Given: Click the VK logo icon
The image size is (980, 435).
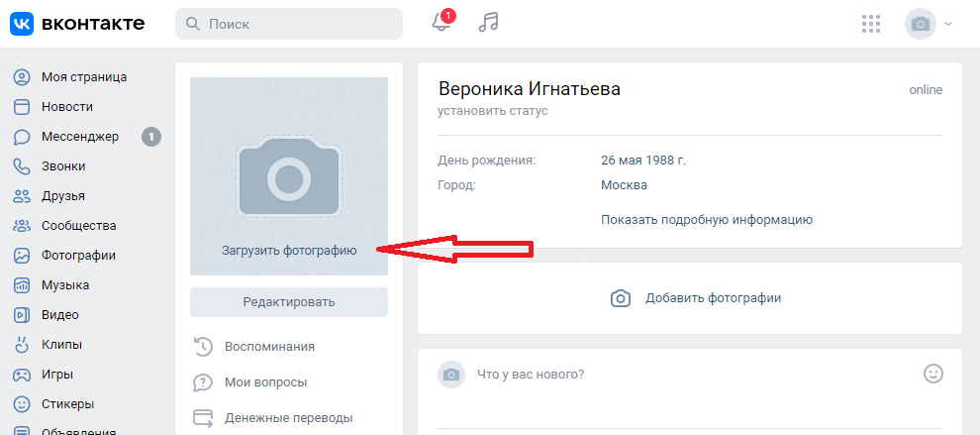Looking at the screenshot, I should pos(22,23).
